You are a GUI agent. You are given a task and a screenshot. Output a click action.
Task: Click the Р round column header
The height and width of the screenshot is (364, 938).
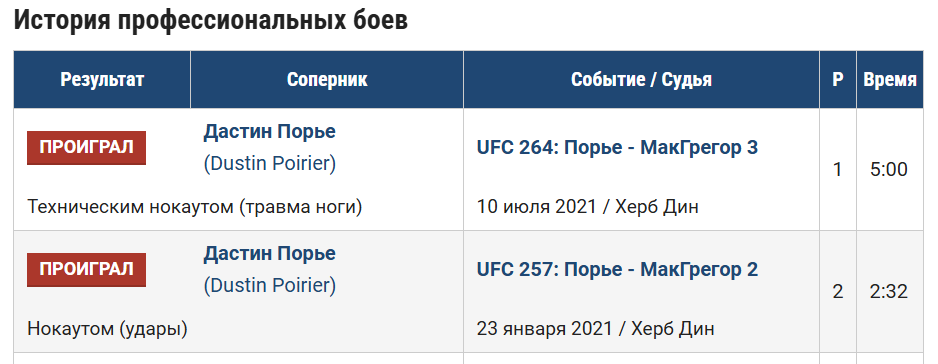coord(838,80)
